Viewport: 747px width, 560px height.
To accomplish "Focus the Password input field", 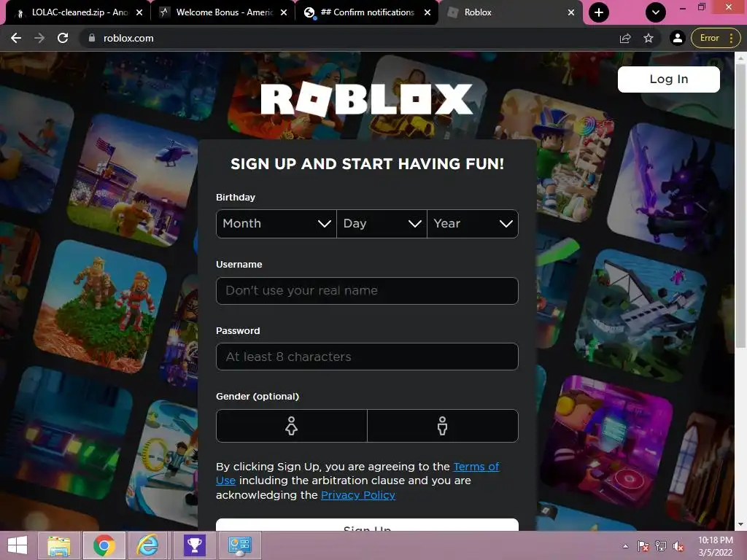I will [x=367, y=357].
